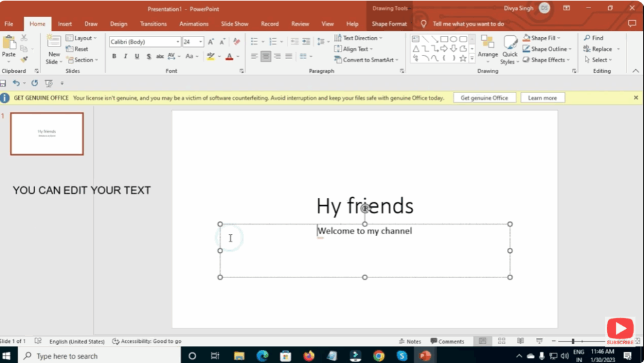Click the Get genuine Office button
The image size is (644, 363).
[484, 98]
